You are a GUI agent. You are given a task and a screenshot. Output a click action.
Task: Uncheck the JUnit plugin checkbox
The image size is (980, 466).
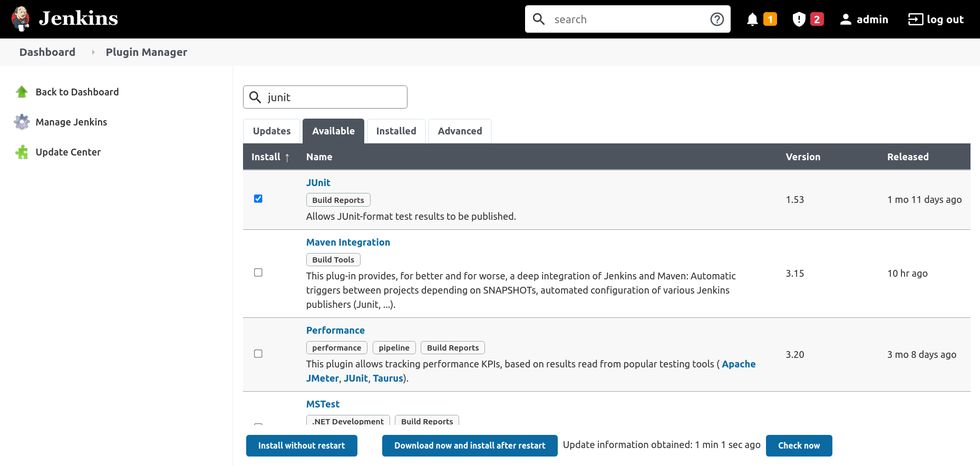[x=258, y=199]
